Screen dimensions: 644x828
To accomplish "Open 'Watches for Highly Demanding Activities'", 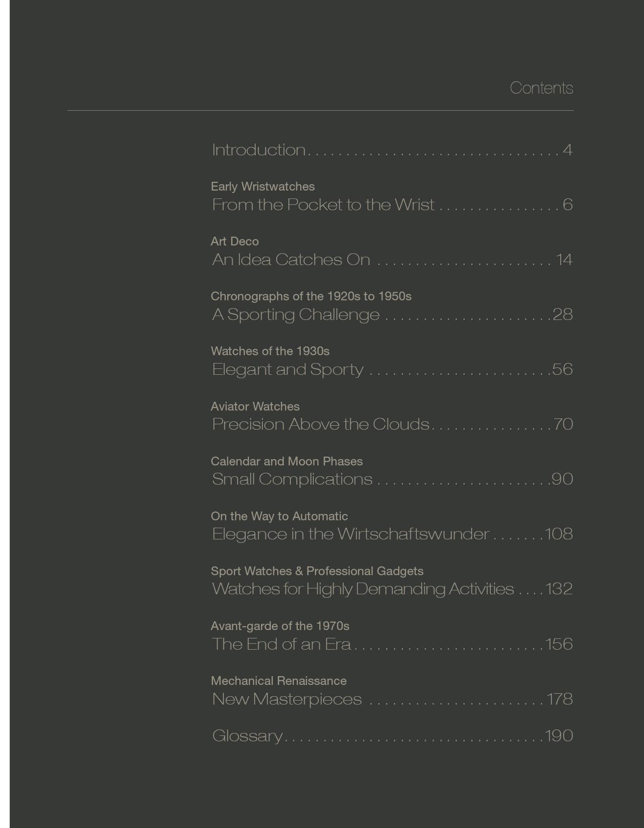I will tap(362, 589).
